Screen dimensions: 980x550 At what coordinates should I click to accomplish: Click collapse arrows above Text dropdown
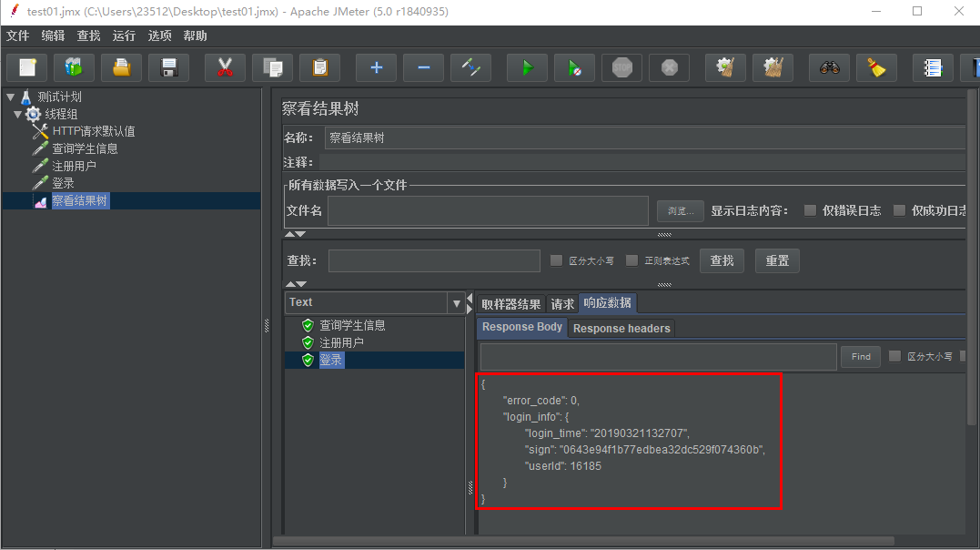[x=296, y=284]
